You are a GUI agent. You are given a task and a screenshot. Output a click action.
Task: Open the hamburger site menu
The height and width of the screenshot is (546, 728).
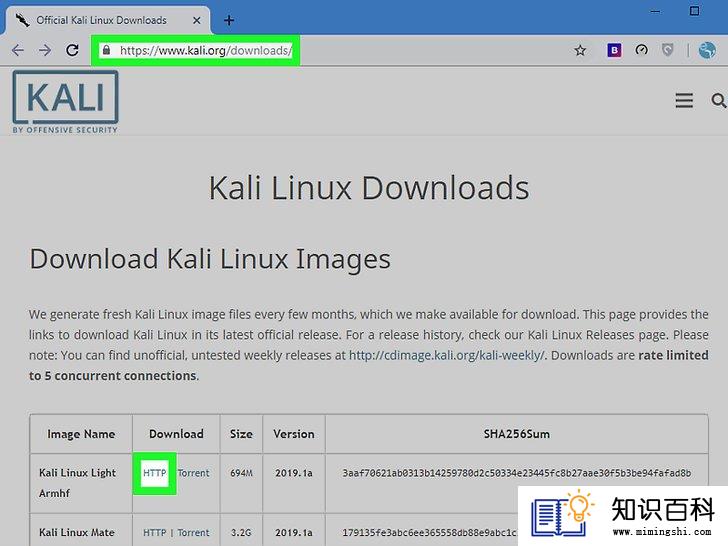[x=684, y=100]
